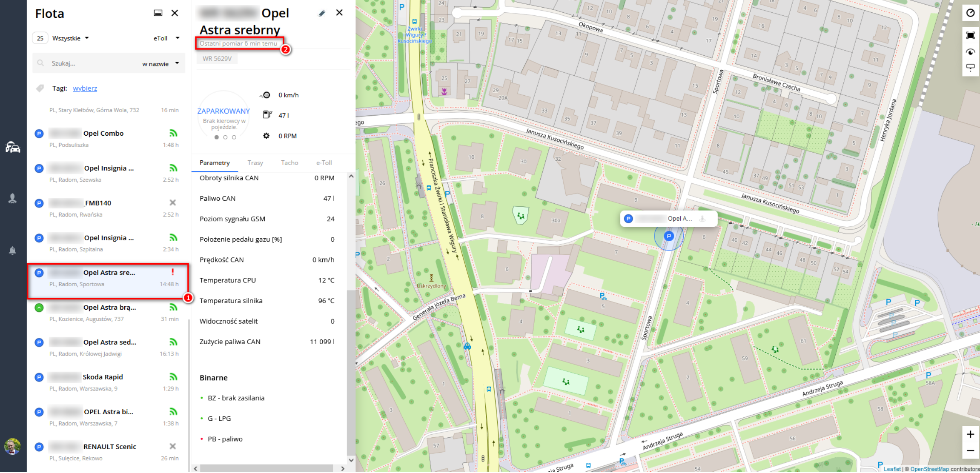This screenshot has height=473, width=980.
Task: Open the 'w nazwie' search scope dropdown
Action: coord(160,64)
